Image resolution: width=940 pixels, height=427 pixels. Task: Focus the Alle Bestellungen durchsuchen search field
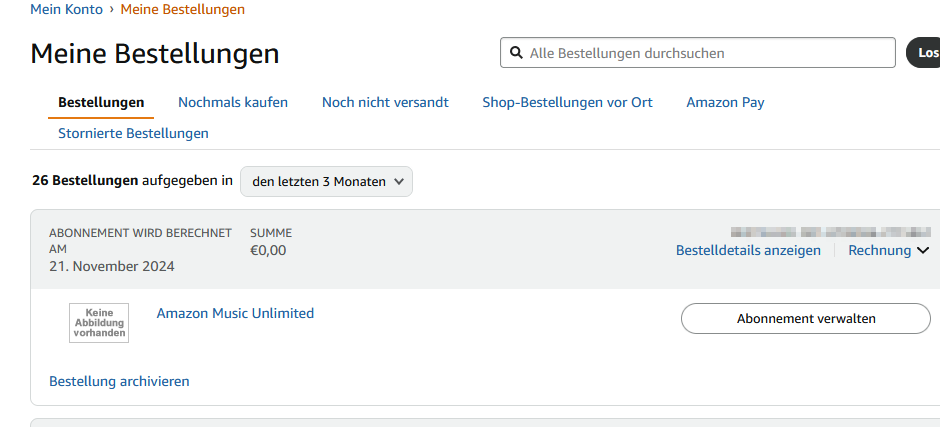tap(698, 53)
